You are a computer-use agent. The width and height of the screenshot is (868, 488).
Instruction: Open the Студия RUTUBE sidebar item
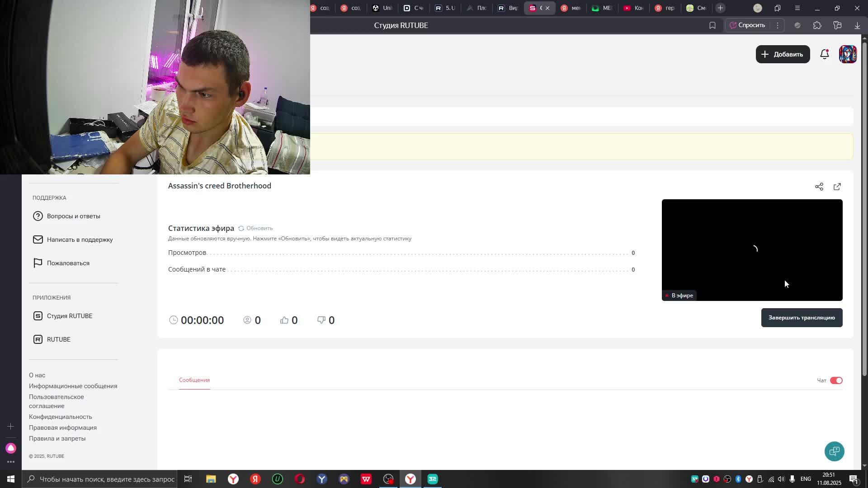click(x=69, y=316)
